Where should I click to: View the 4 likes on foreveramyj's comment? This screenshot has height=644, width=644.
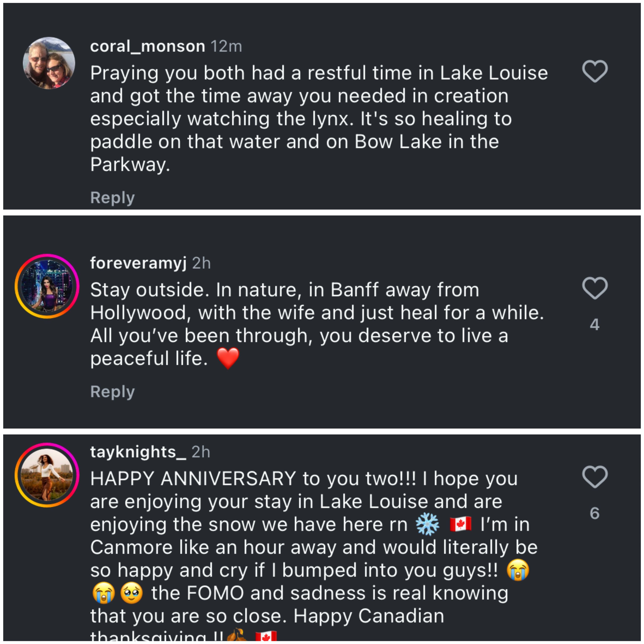(595, 325)
